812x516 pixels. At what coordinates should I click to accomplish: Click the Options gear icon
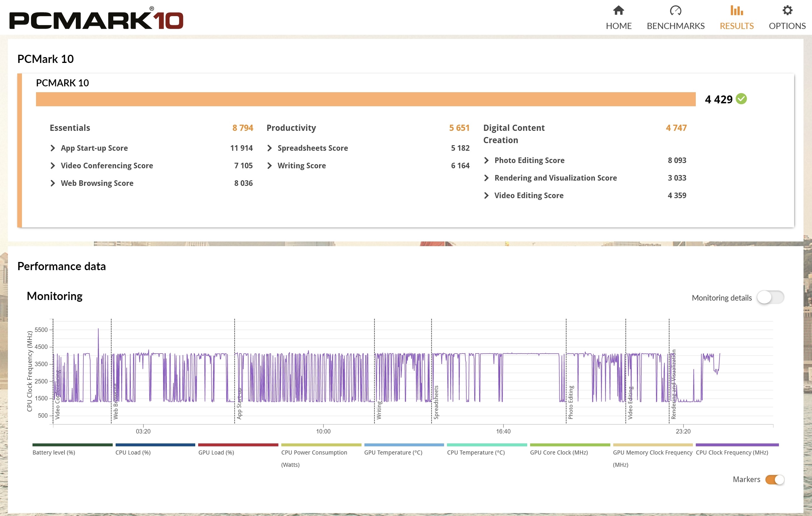coord(787,11)
